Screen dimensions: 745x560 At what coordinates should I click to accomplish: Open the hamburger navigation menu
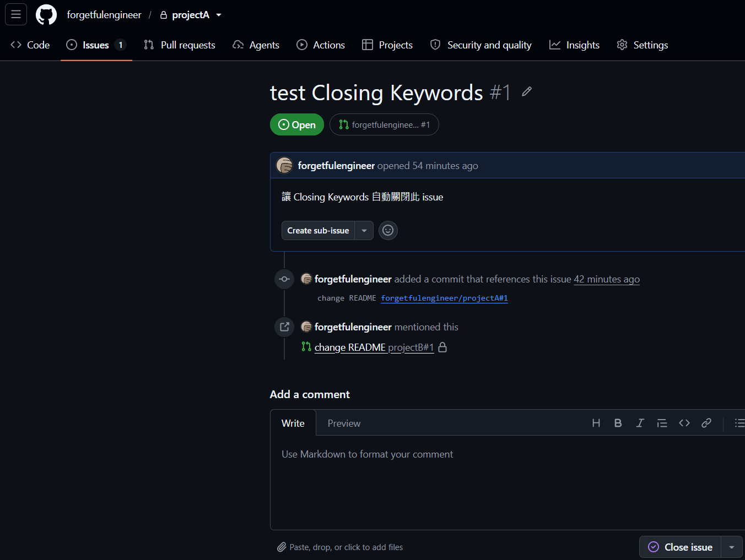[x=16, y=15]
